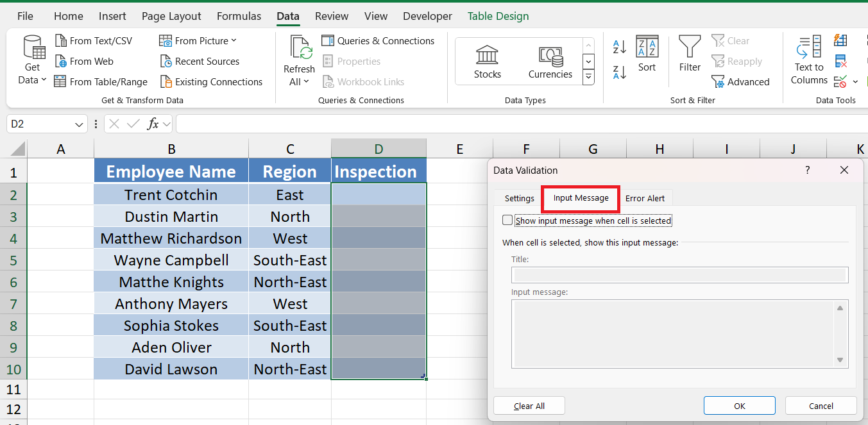The width and height of the screenshot is (868, 425).
Task: Toggle the Filter funnel button
Action: tap(690, 54)
